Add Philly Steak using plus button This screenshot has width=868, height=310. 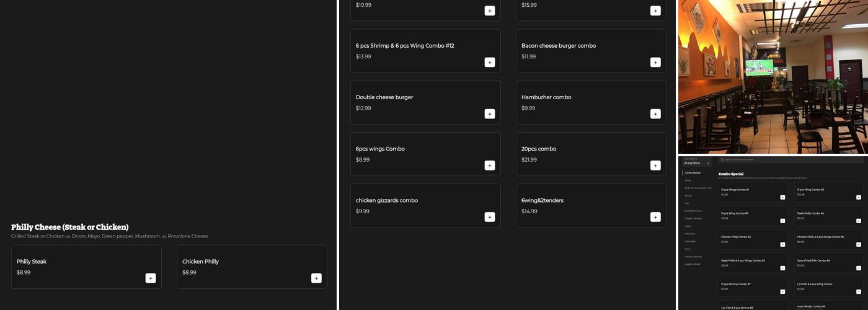151,278
